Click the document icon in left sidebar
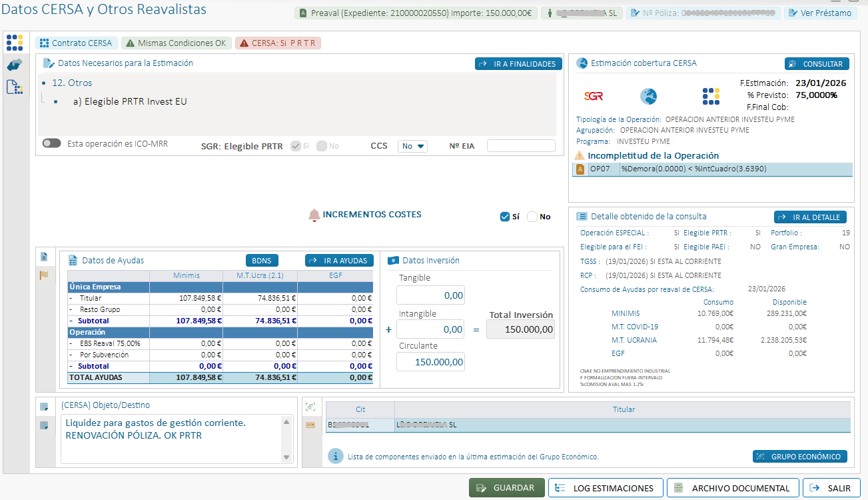Image resolution: width=868 pixels, height=500 pixels. 14,87
